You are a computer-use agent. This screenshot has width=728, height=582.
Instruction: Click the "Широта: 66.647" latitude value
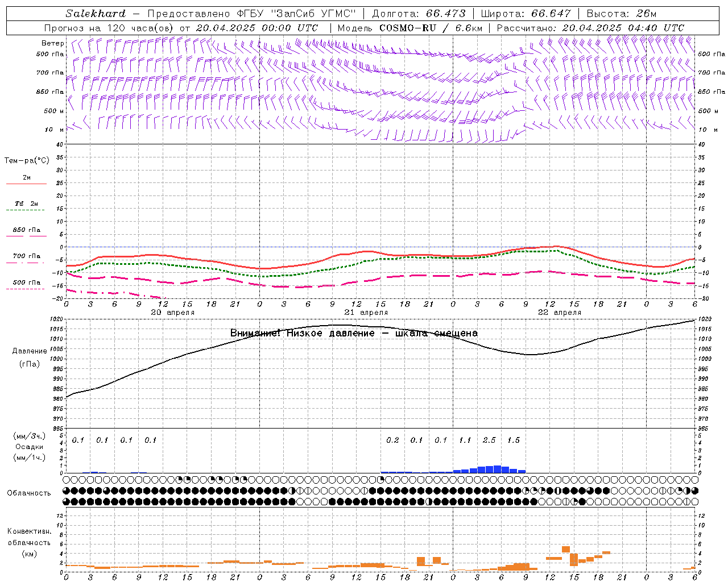[x=526, y=14]
